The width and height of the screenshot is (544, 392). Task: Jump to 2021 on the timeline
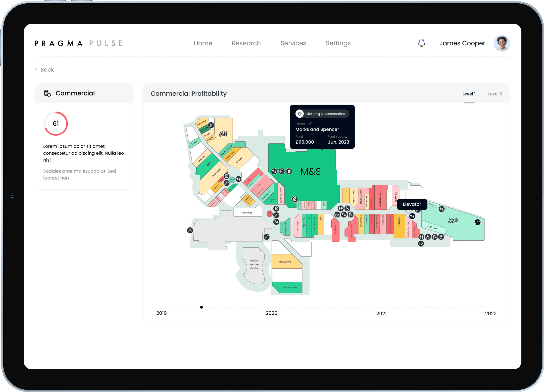click(x=381, y=313)
